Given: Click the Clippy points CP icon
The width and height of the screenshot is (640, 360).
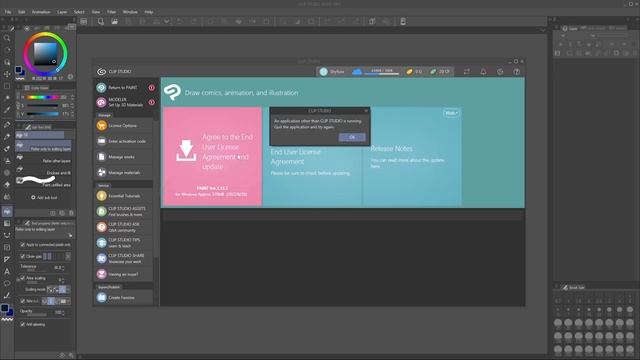Looking at the screenshot, I should click(433, 72).
